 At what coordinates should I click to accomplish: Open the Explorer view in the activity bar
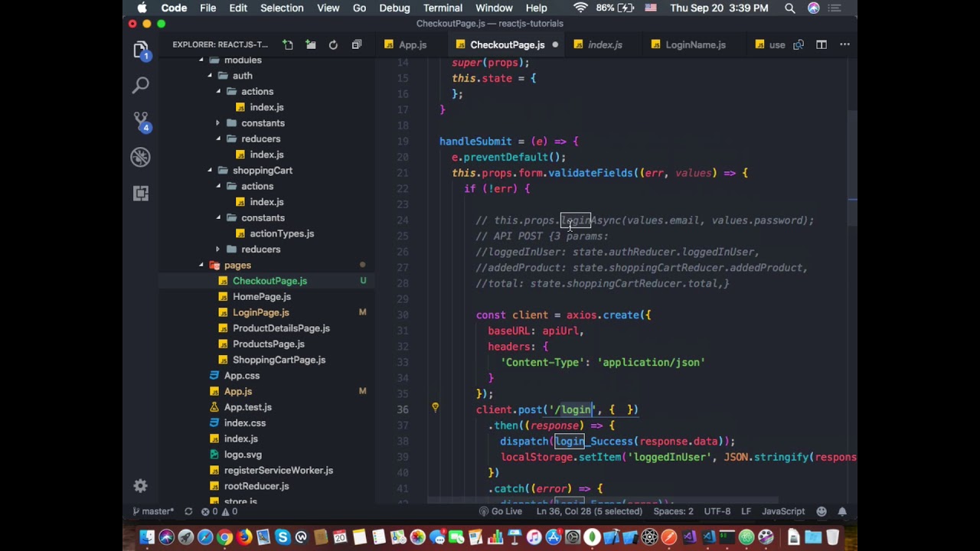coord(141,51)
